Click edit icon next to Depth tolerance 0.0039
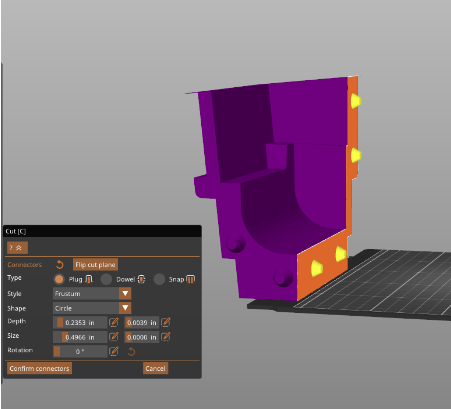 166,322
